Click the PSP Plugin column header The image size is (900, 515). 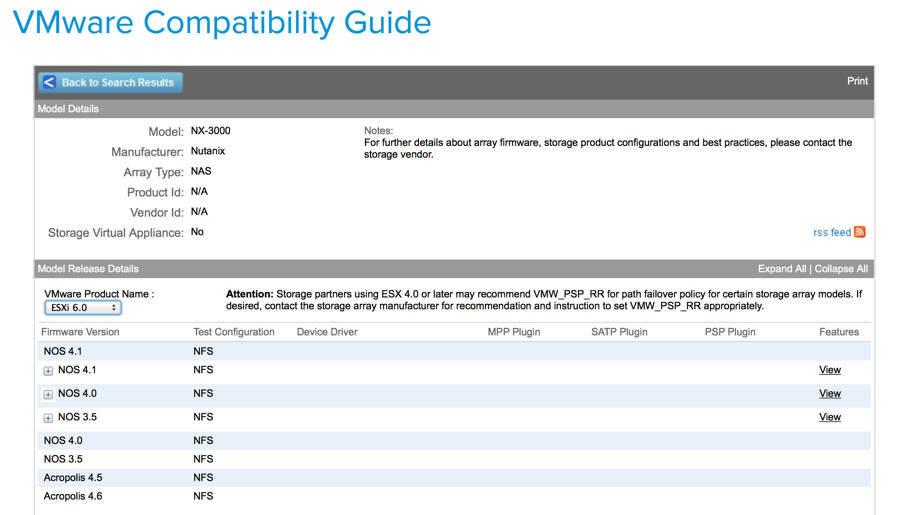[x=730, y=332]
